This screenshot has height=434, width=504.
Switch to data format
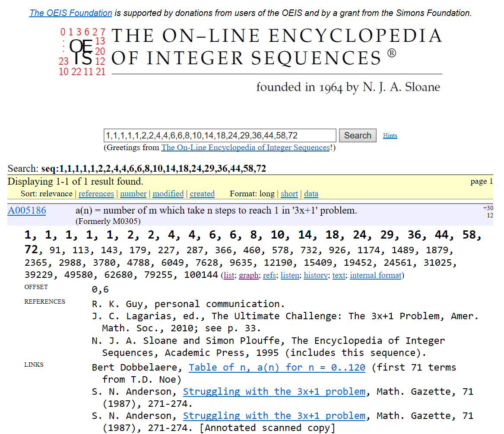tap(311, 194)
